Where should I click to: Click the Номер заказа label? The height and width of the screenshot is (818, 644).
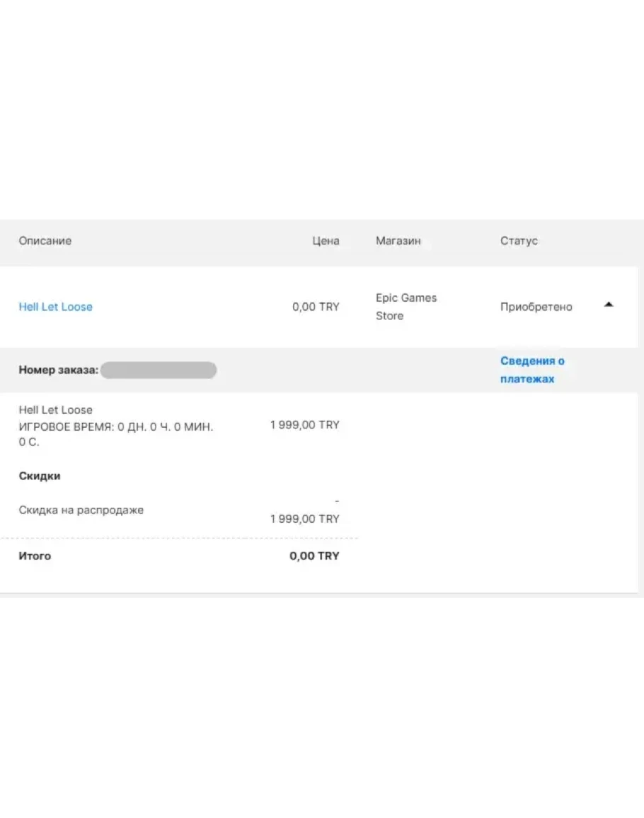[58, 370]
